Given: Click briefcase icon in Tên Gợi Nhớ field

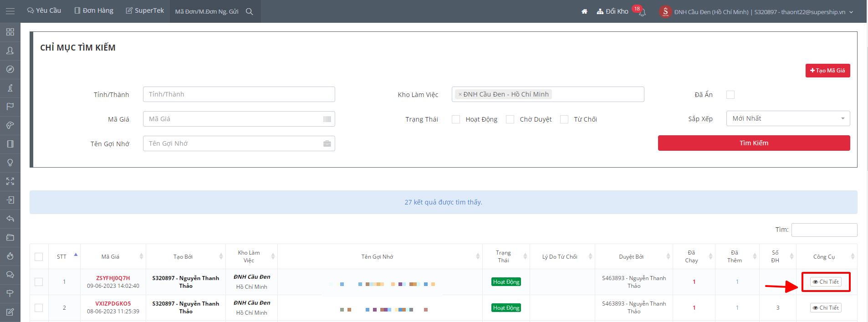Looking at the screenshot, I should (327, 143).
